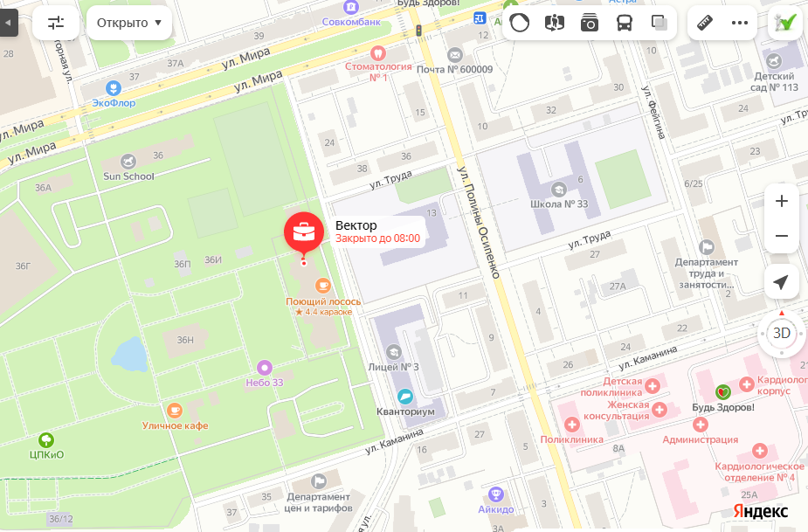Click the ★ 4.4 караоке rating text

[x=323, y=312]
